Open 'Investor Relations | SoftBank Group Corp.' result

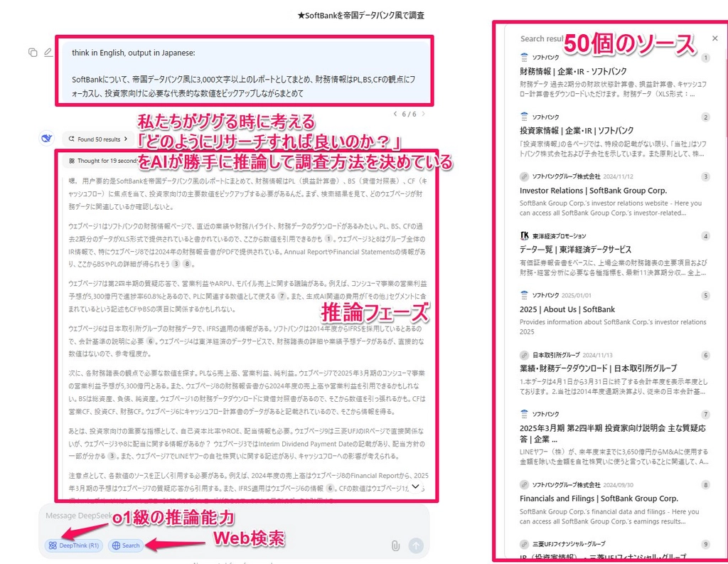593,191
